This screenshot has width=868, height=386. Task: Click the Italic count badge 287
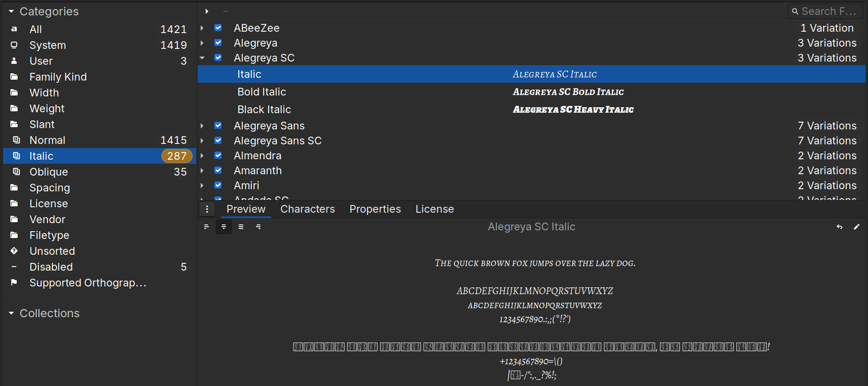177,156
